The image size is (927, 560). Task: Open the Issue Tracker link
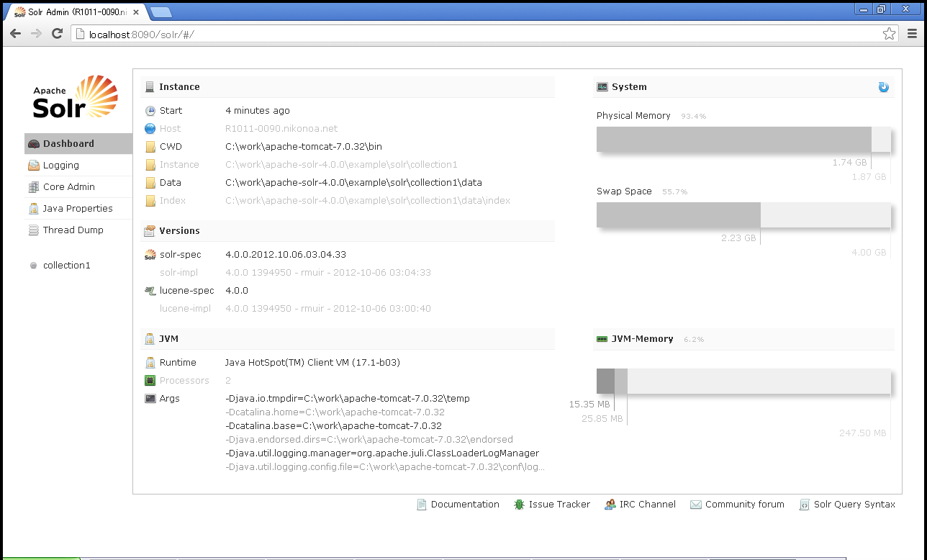pos(552,505)
